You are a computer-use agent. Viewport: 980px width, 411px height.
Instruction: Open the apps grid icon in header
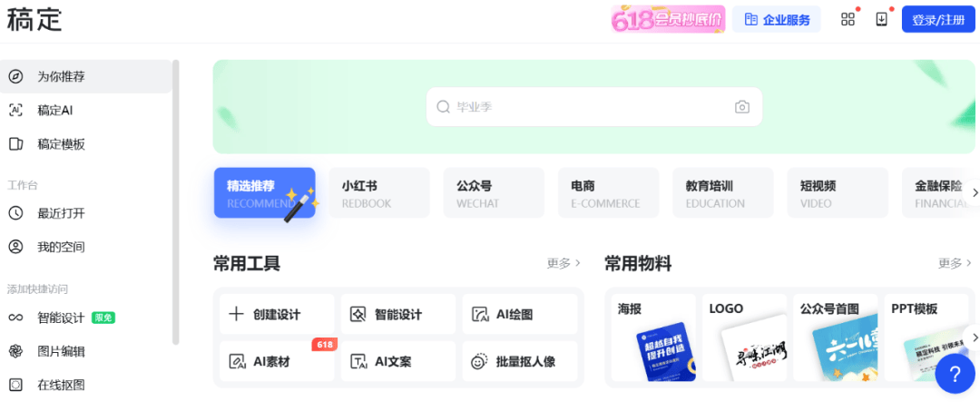[x=848, y=19]
